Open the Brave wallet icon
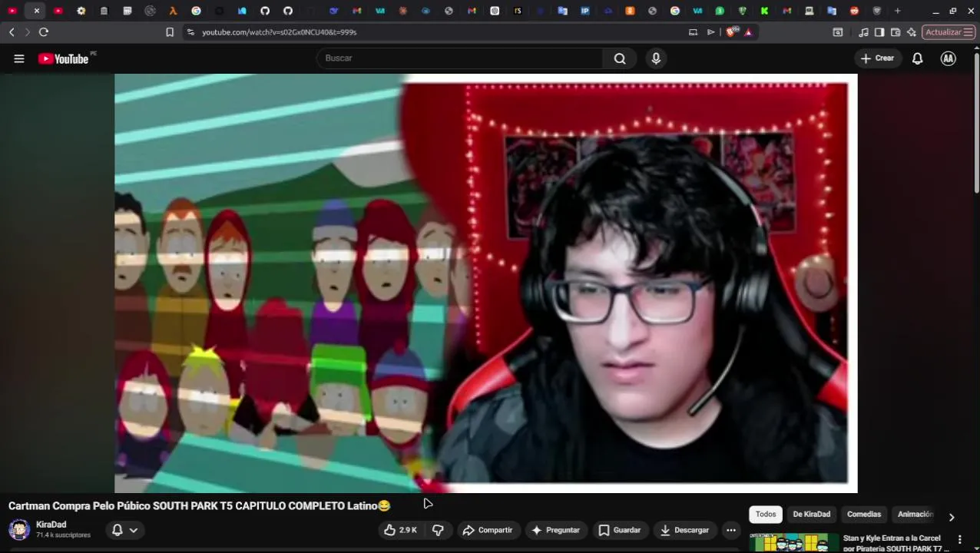Image resolution: width=980 pixels, height=553 pixels. coord(896,32)
